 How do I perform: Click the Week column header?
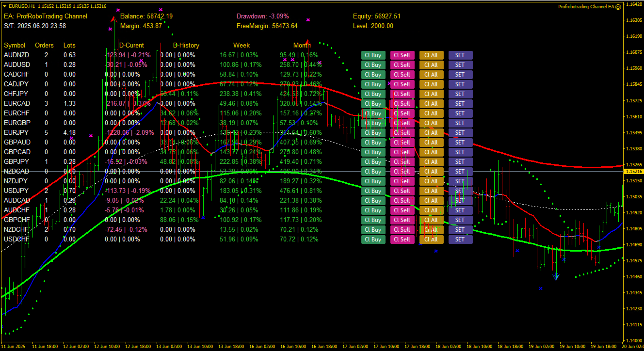coord(241,45)
